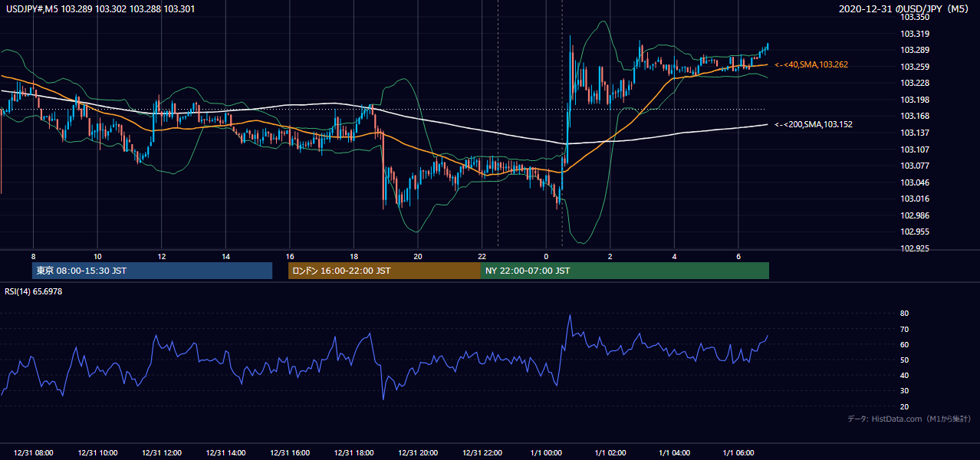Click bottom axis date 1/1 00:00
This screenshot has height=460, width=980.
point(546,453)
